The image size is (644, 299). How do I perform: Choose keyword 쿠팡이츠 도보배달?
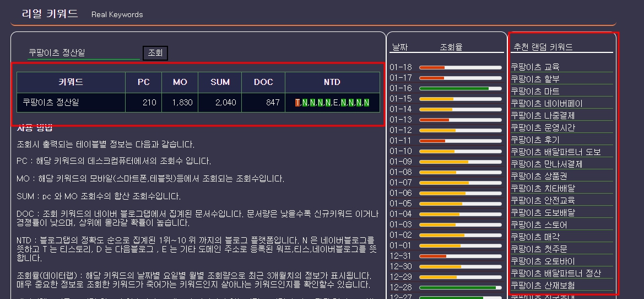tap(543, 212)
